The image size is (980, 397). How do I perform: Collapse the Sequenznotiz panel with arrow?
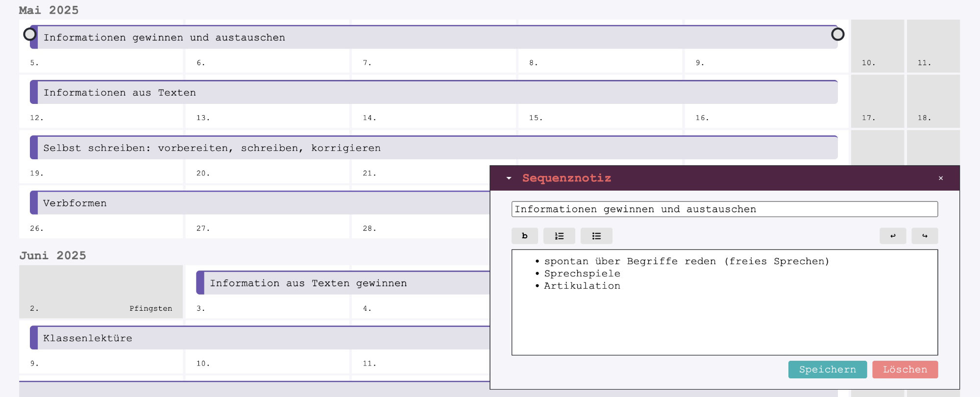click(x=509, y=178)
